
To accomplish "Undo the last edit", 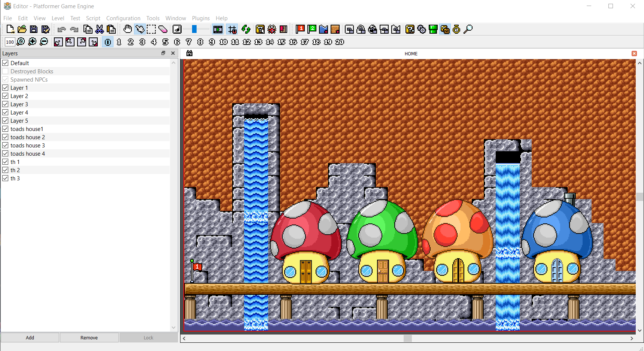I will point(62,29).
